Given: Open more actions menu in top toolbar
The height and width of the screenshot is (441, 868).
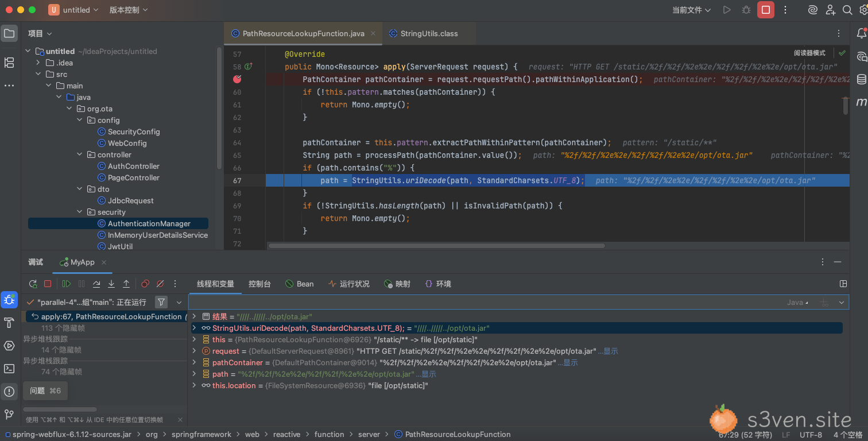Looking at the screenshot, I should [785, 10].
